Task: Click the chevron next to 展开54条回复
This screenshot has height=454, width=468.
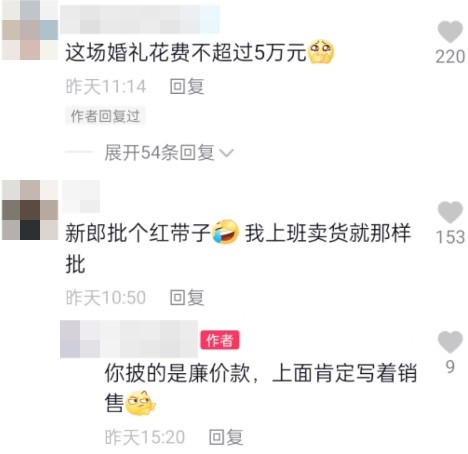Action: pos(227,153)
